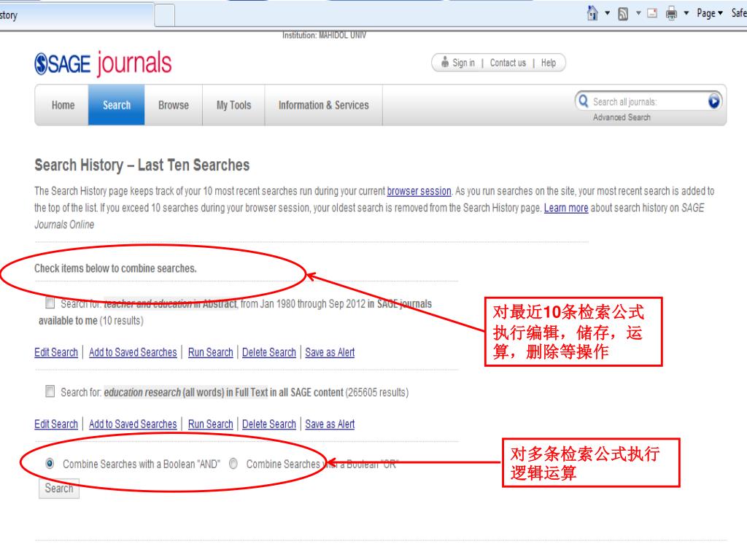
Task: Expand the RSS feeds dropdown arrow
Action: pyautogui.click(x=638, y=13)
